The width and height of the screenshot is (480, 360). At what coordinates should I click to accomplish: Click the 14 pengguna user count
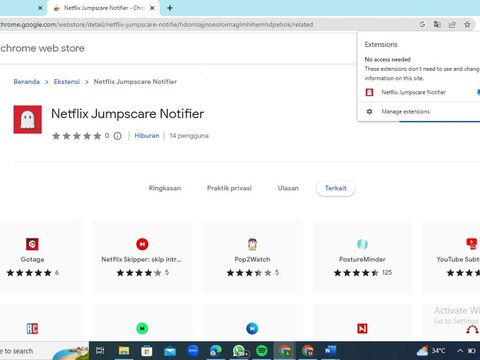pyautogui.click(x=189, y=136)
